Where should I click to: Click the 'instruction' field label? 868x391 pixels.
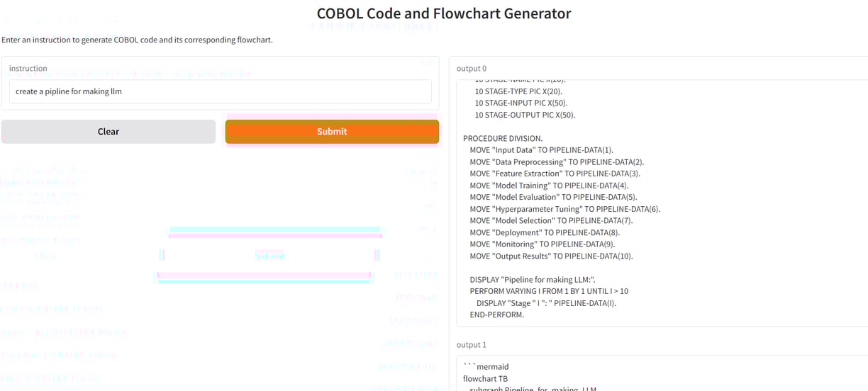click(28, 69)
